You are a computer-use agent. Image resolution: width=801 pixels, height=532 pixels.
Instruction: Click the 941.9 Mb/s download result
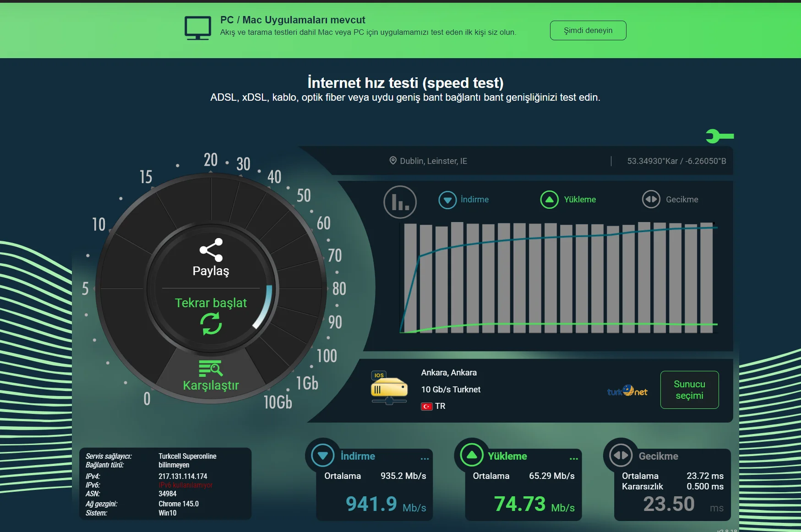tap(386, 504)
